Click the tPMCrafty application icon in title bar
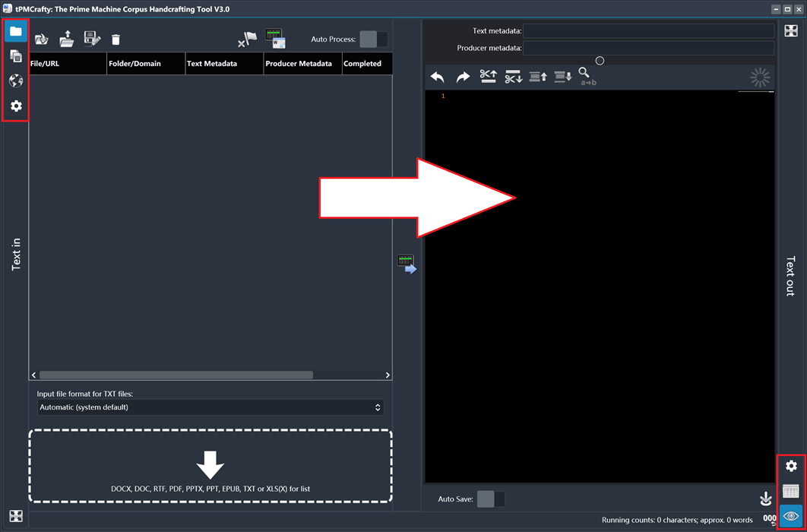 coord(8,9)
